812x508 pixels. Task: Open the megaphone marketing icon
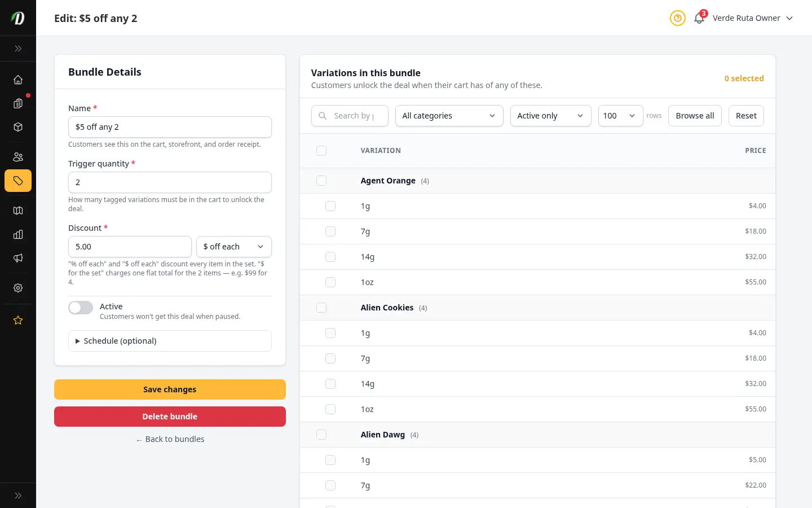coord(18,258)
